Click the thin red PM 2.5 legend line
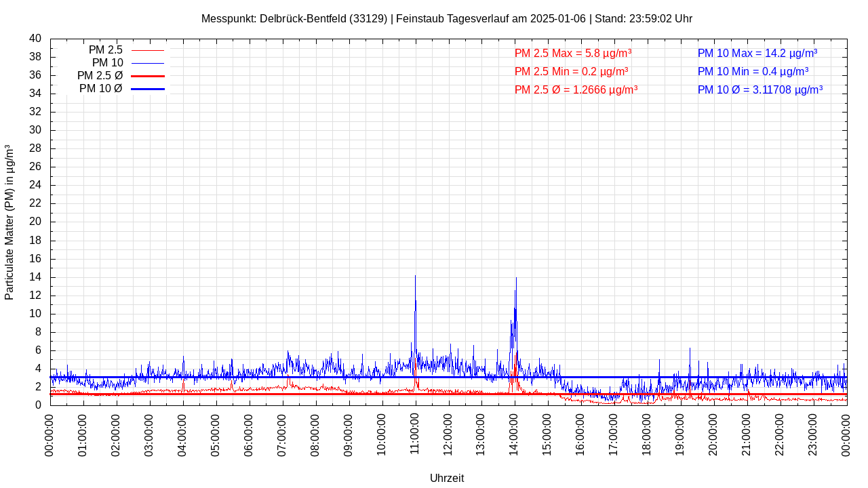This screenshot has height=488, width=868. [148, 50]
